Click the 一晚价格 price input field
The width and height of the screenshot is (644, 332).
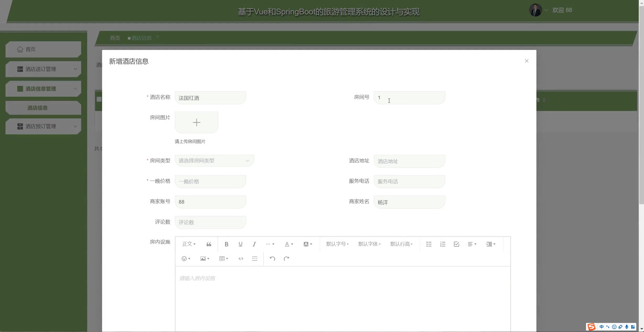point(210,181)
